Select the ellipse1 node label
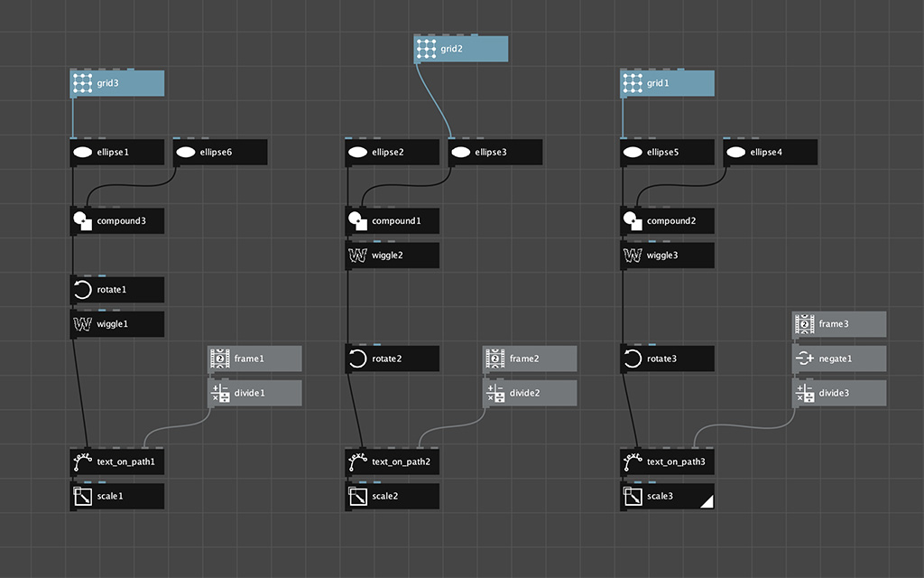This screenshot has height=578, width=924. tap(113, 152)
